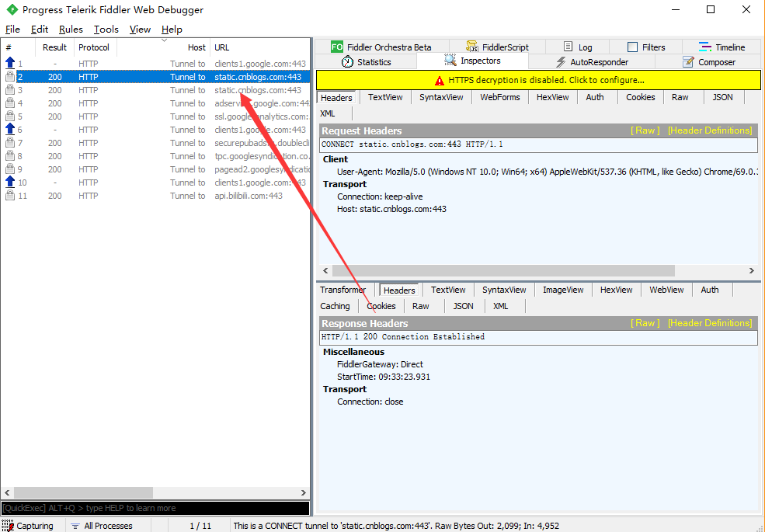
Task: Click right arrow of request headers scrollbar
Action: pos(752,270)
